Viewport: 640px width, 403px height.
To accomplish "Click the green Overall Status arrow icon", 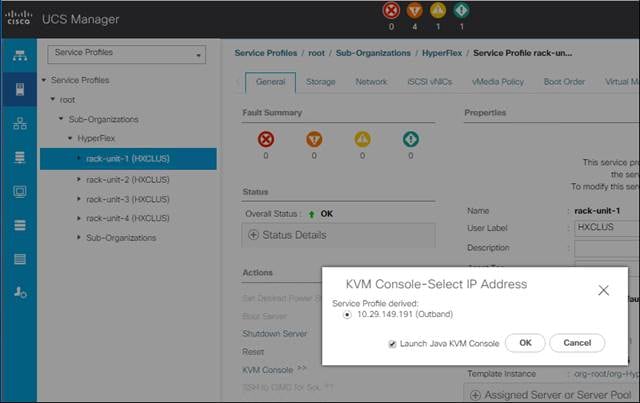I will click(x=311, y=214).
